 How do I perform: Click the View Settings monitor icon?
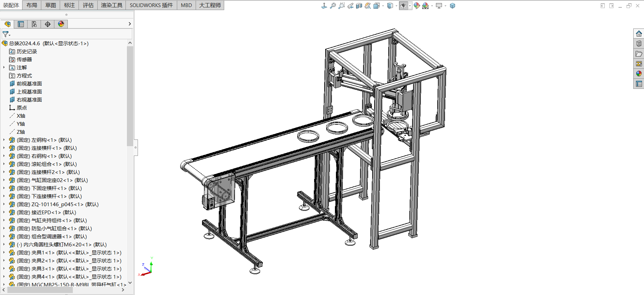point(439,6)
